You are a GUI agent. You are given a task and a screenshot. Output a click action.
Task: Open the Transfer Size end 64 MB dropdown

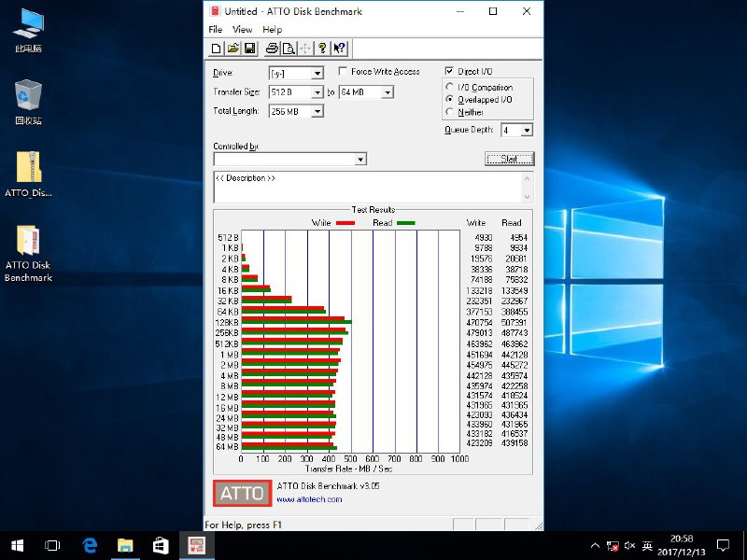[x=388, y=91]
